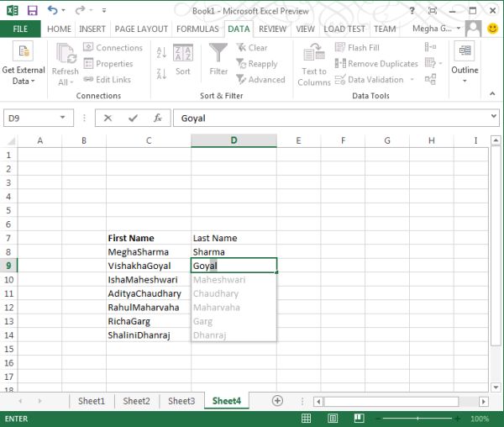Click 100% zoom level
Viewport: 504px width, 427px height.
(x=480, y=419)
